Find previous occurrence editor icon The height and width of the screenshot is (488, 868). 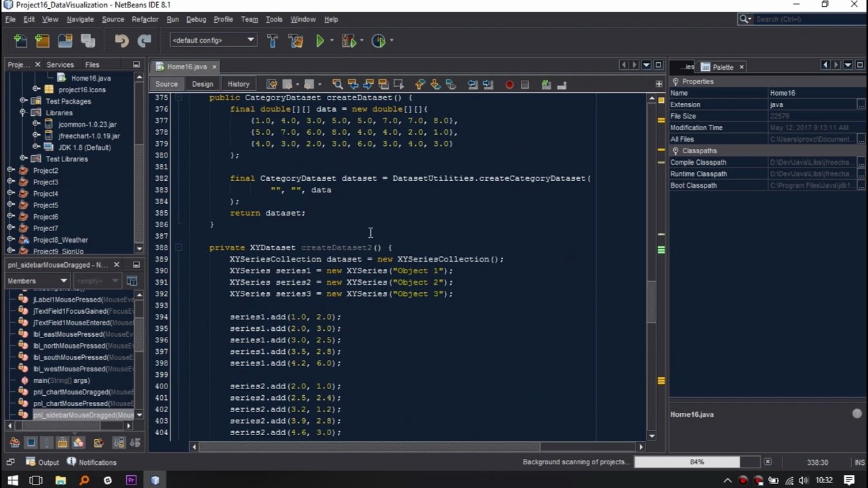pos(353,84)
